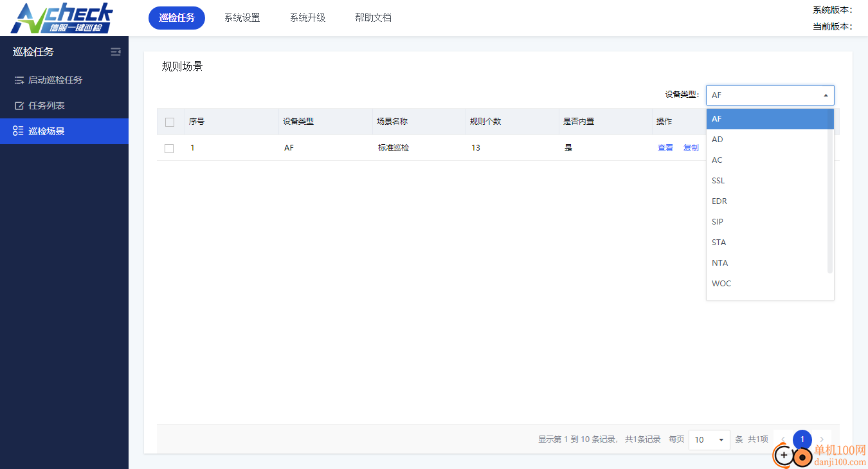Viewport: 868px width, 469px height.
Task: Open the 系统设置 tab
Action: (242, 18)
